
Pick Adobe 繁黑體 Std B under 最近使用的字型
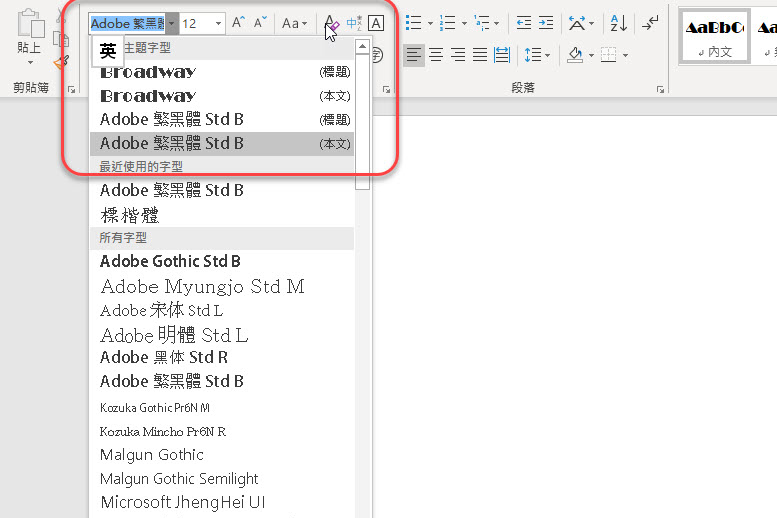tap(222, 190)
